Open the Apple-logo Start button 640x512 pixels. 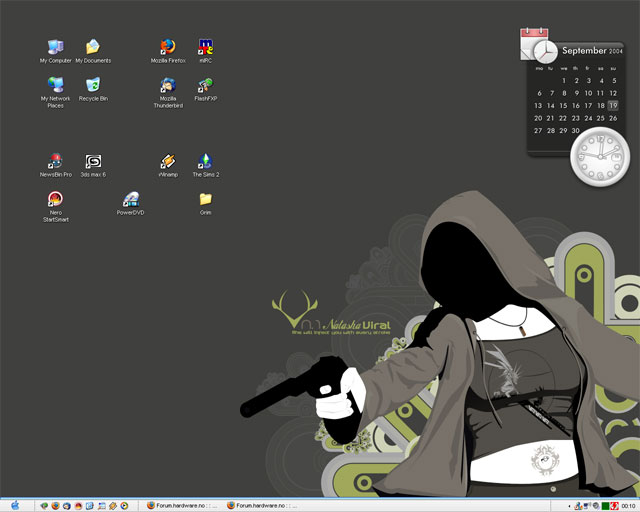tap(15, 505)
